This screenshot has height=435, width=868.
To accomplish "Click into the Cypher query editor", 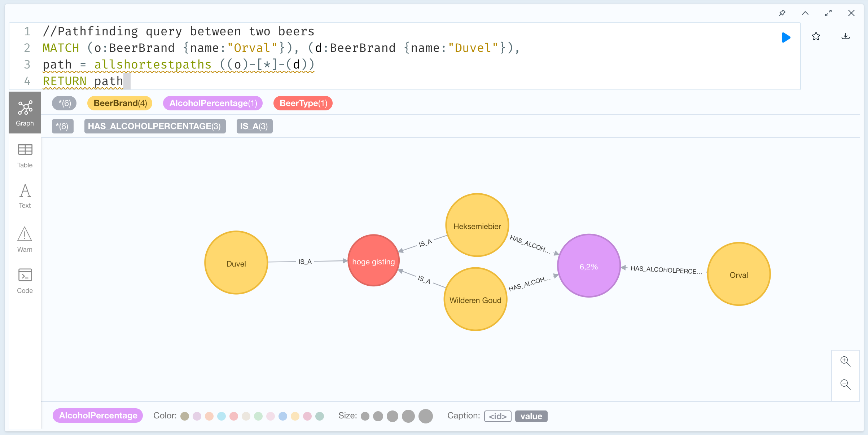I will [405, 56].
